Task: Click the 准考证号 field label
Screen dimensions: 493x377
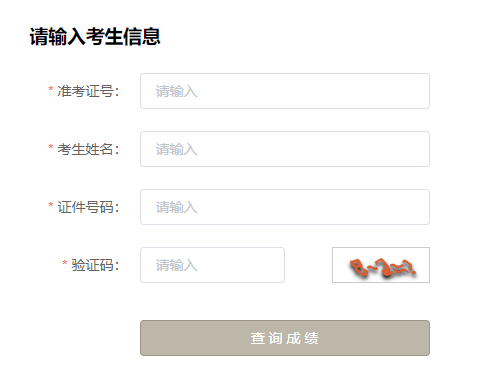Action: [88, 91]
